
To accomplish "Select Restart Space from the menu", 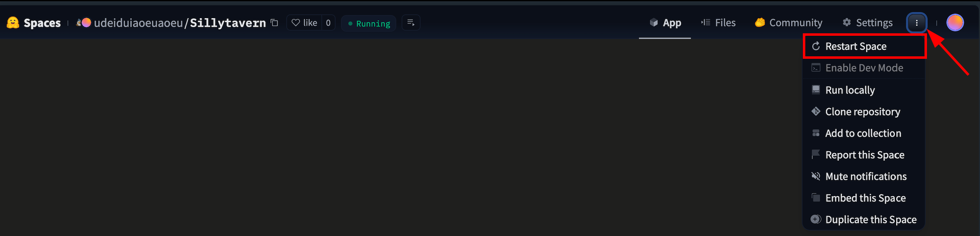I will [864, 46].
